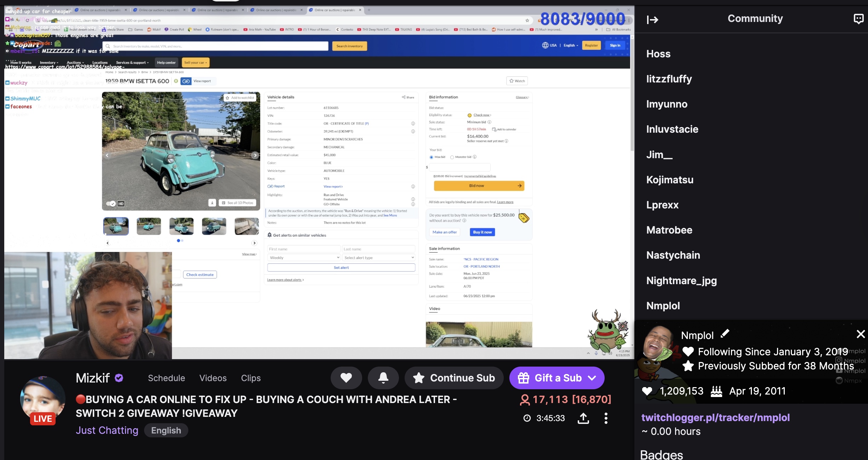This screenshot has width=868, height=460.
Task: Click the share stream upload icon
Action: click(x=583, y=418)
